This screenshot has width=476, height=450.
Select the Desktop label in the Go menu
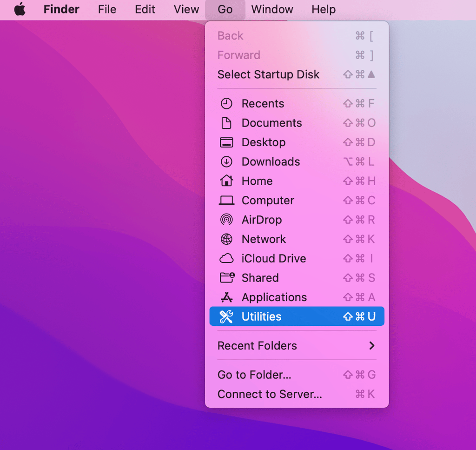[264, 142]
